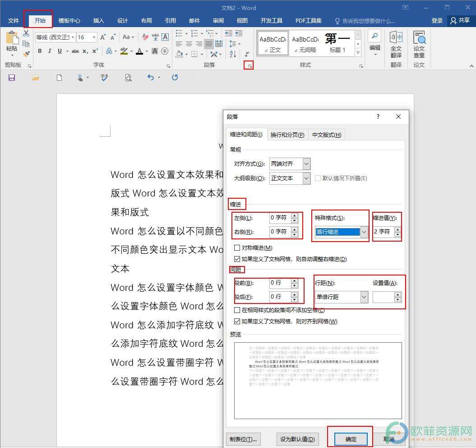Click the 制表位 button
Screen dimensions: 476x448
click(x=243, y=439)
